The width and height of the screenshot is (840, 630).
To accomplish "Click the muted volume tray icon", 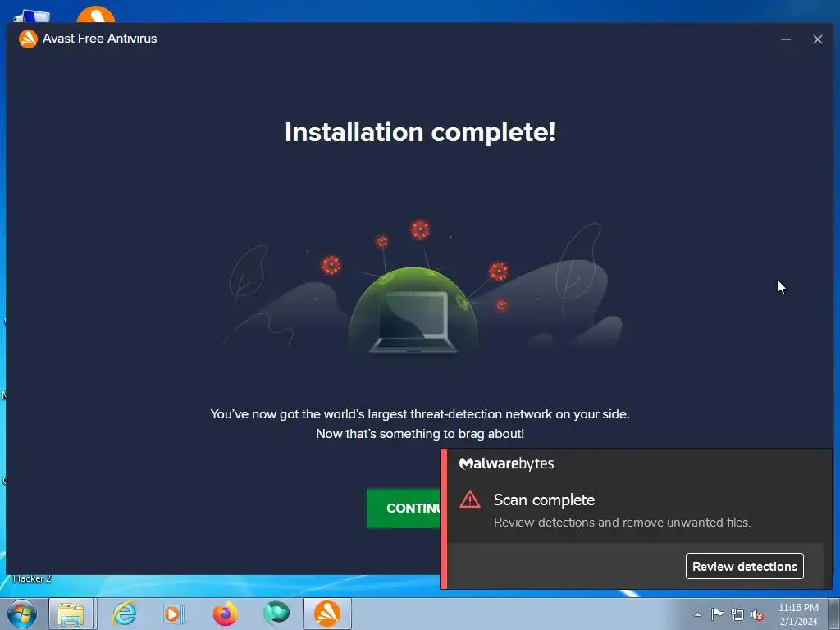I will pos(757,614).
